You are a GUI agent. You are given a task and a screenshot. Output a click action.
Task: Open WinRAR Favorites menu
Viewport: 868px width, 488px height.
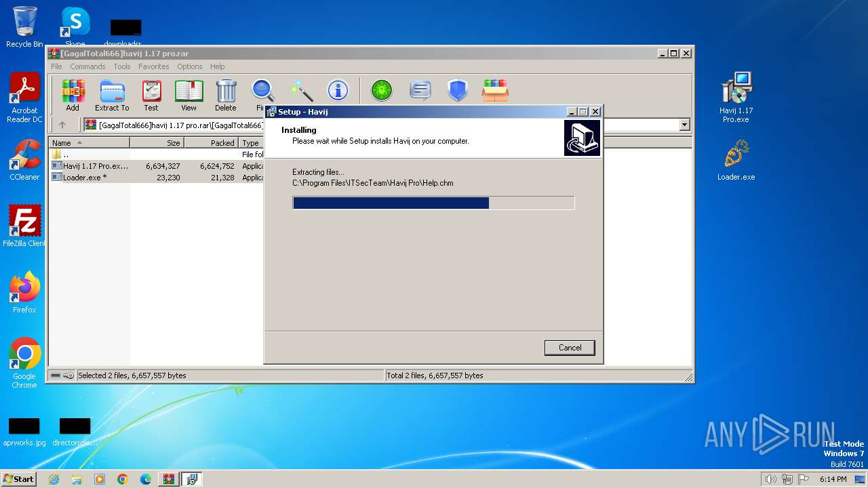click(154, 66)
